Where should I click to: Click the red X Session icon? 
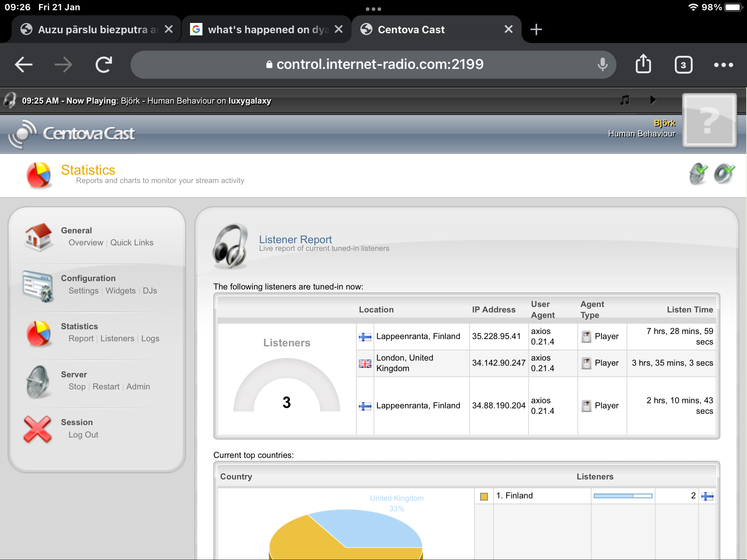click(37, 429)
